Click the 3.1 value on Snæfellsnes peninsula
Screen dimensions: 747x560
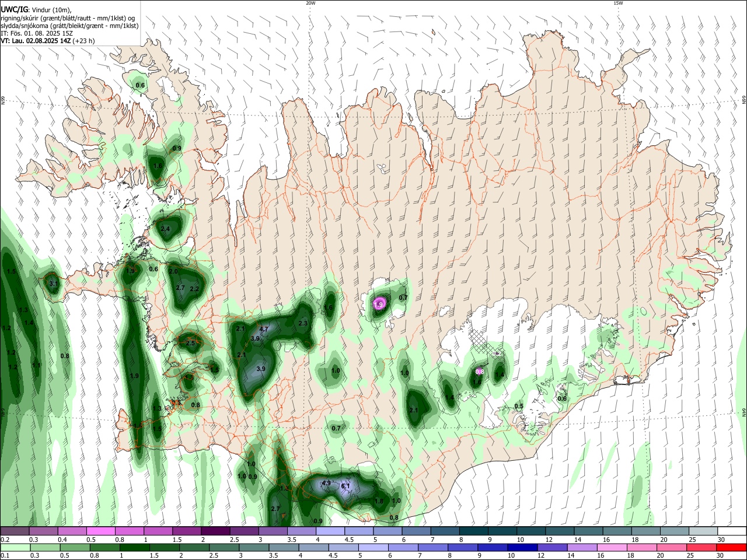(54, 283)
